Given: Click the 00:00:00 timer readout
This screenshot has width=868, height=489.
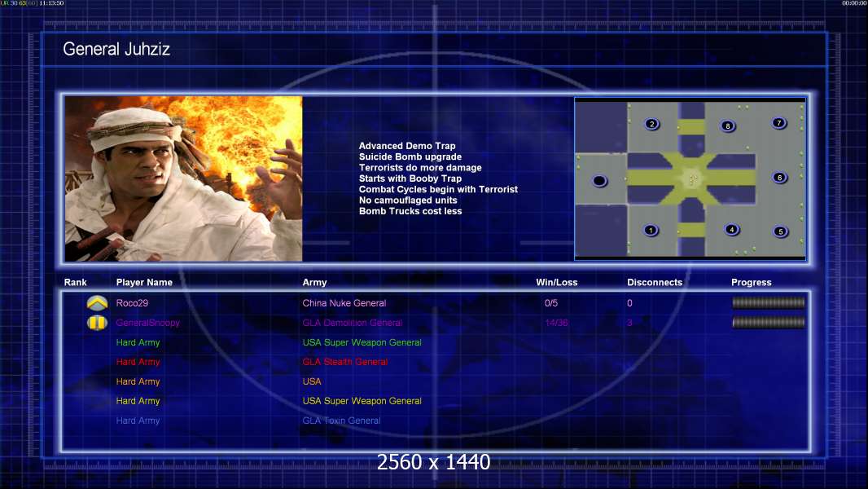Looking at the screenshot, I should coord(854,3).
